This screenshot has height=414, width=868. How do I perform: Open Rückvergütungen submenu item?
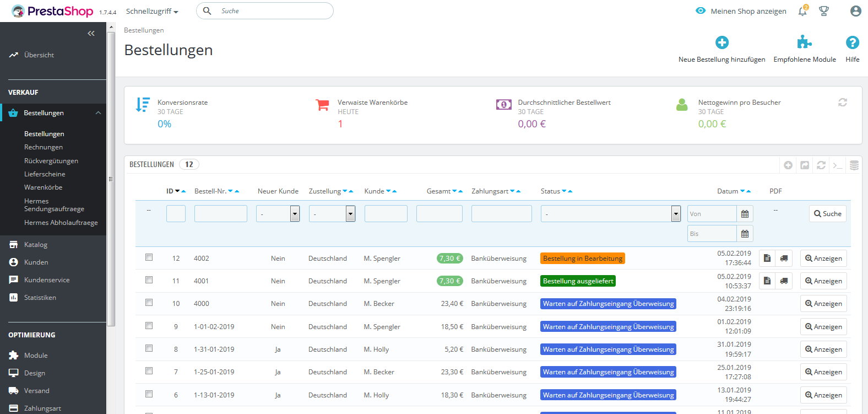tap(51, 161)
